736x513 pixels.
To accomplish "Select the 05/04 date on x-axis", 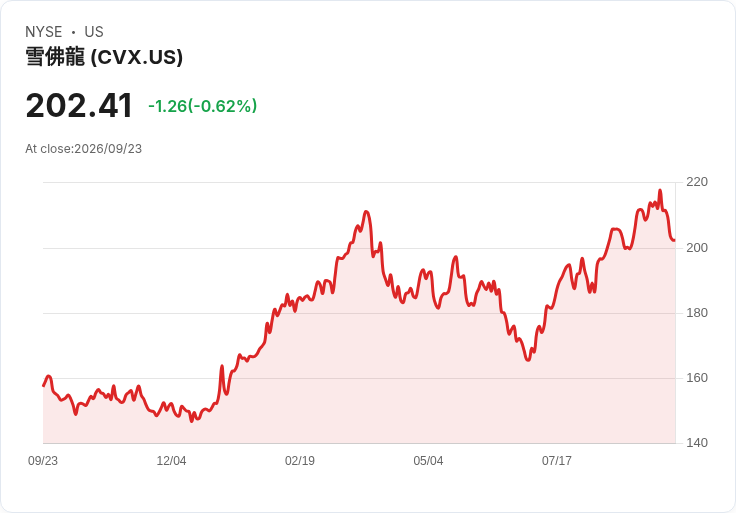I will click(428, 461).
